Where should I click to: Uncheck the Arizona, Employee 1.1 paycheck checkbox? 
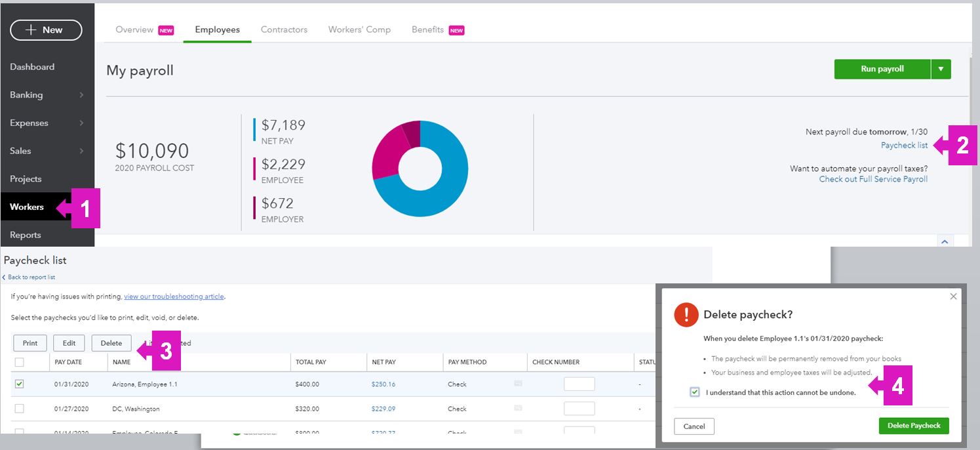[x=20, y=384]
